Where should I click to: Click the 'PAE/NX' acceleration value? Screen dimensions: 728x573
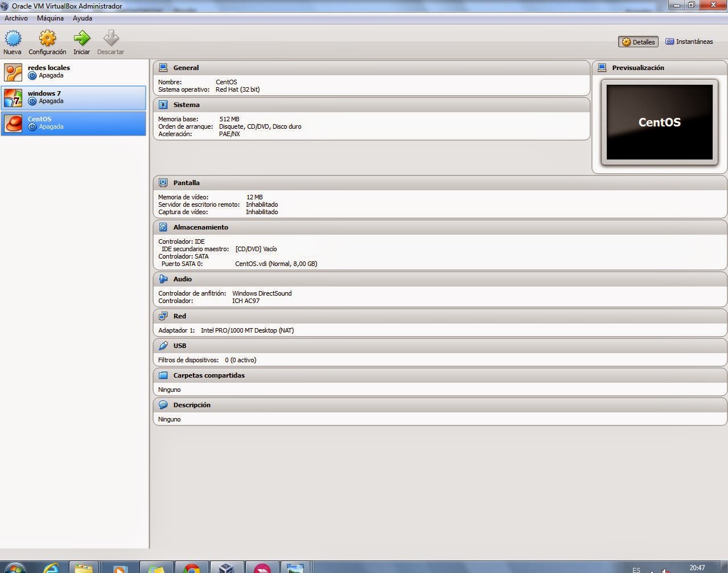tap(229, 134)
